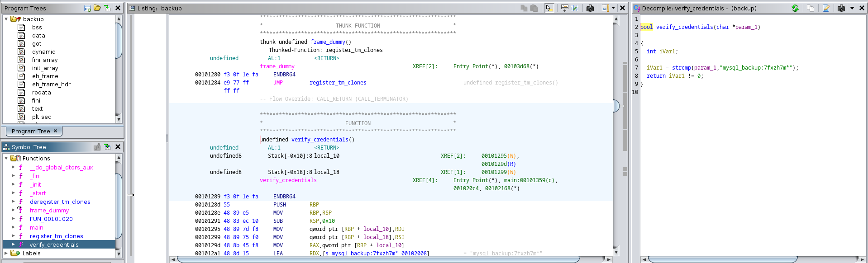Image resolution: width=868 pixels, height=263 pixels.
Task: Click the Listing snapshot camera icon
Action: click(x=590, y=8)
